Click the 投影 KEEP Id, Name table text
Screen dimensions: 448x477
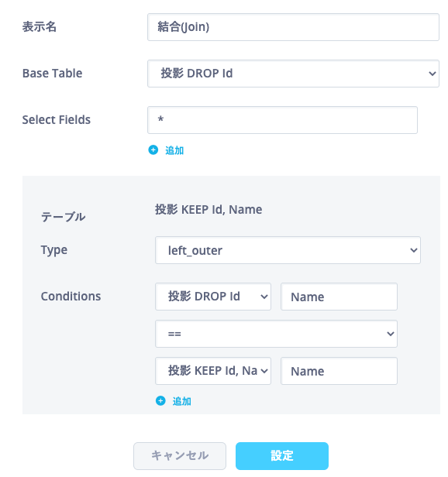(208, 210)
